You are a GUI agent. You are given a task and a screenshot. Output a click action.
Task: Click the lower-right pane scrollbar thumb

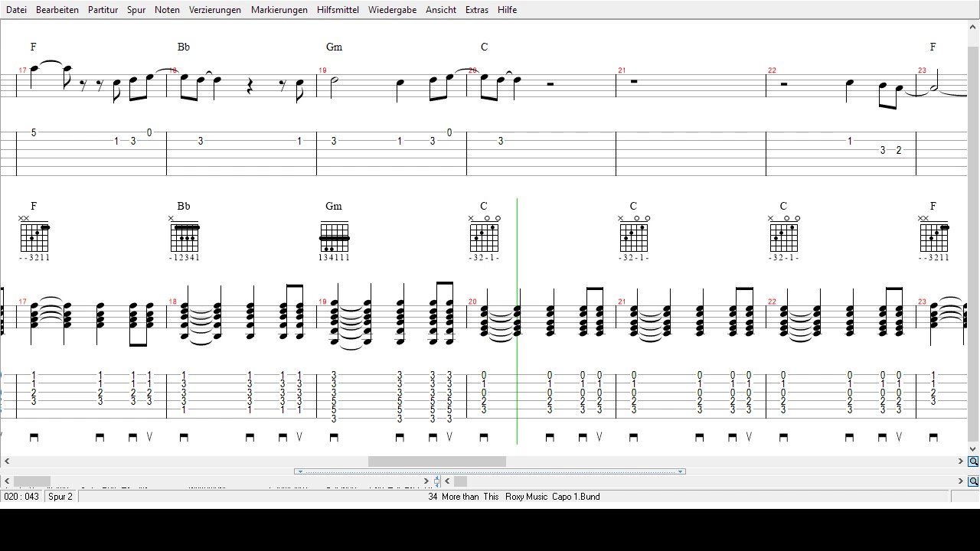pyautogui.click(x=461, y=481)
